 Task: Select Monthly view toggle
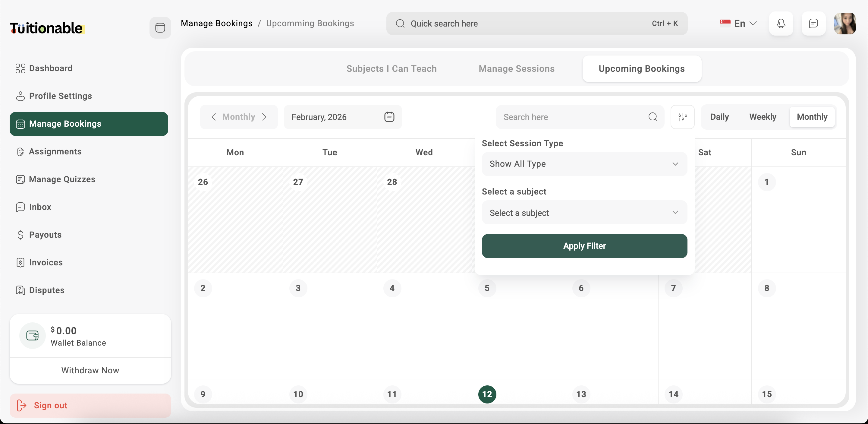(x=812, y=117)
